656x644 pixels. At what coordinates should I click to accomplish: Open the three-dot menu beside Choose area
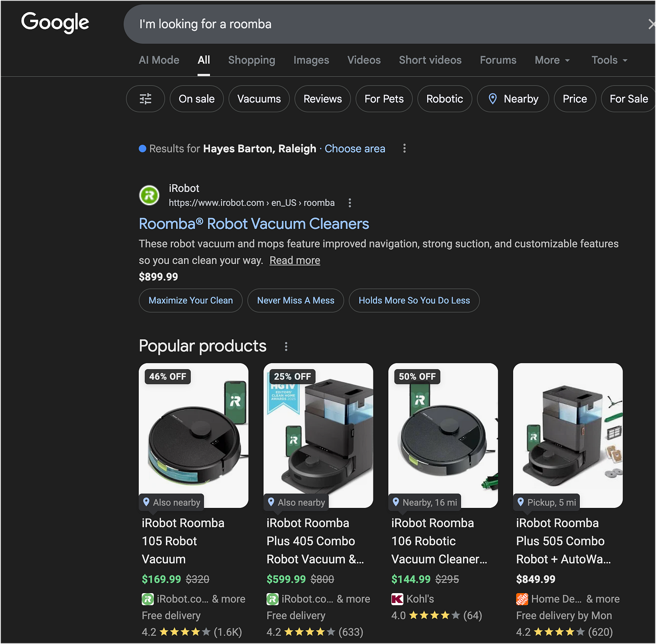pyautogui.click(x=405, y=148)
